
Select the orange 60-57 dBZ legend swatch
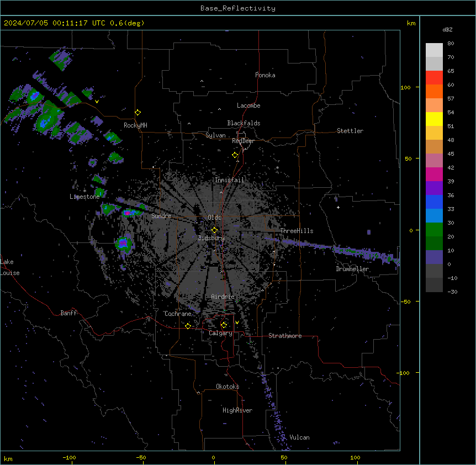(x=434, y=91)
